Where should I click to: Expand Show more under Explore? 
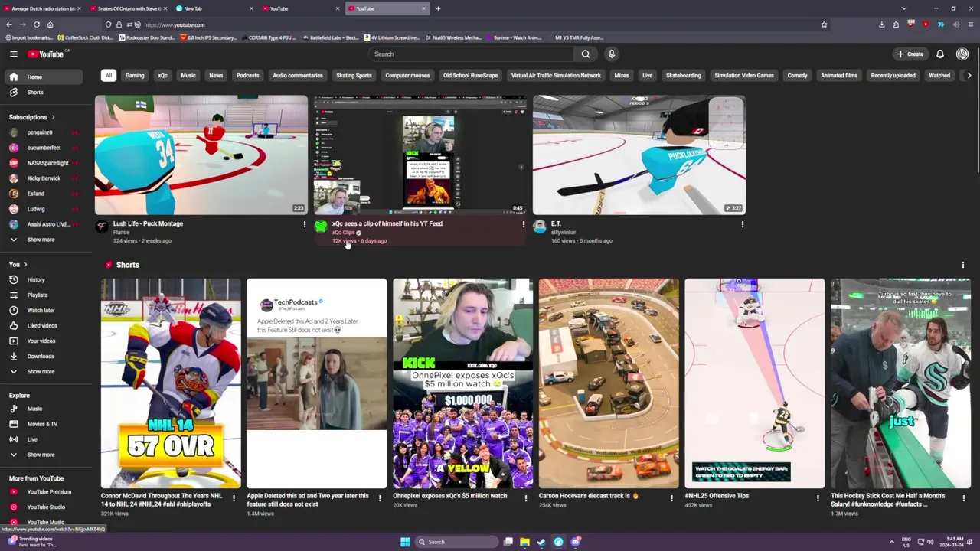[44, 455]
